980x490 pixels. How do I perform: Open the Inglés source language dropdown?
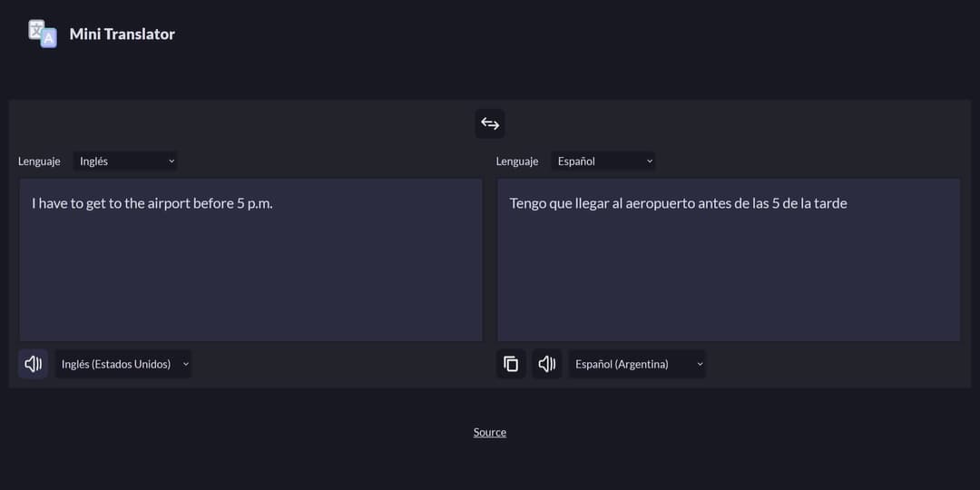[x=125, y=162]
